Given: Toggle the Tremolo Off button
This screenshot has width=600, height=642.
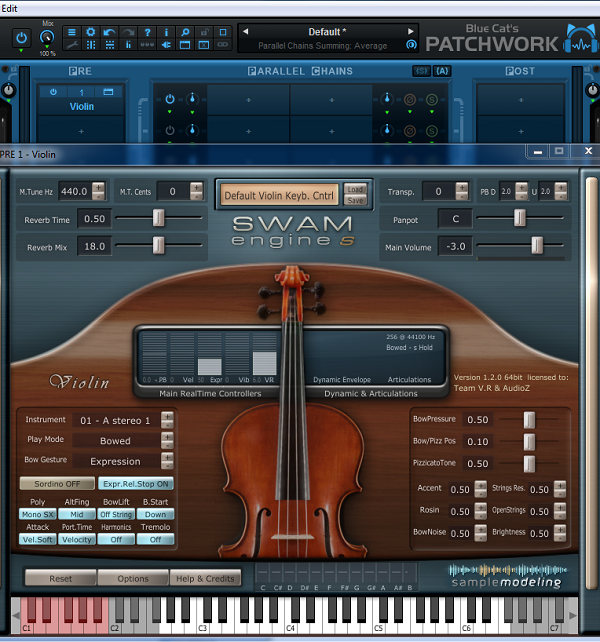Looking at the screenshot, I should [x=156, y=539].
